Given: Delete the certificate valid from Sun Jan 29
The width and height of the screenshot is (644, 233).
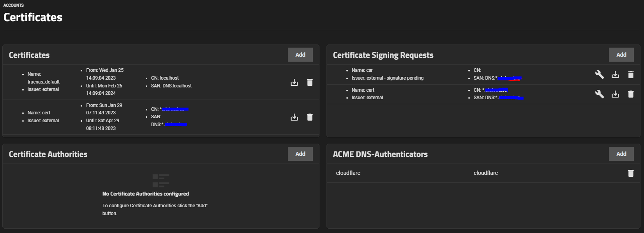Looking at the screenshot, I should 310,117.
